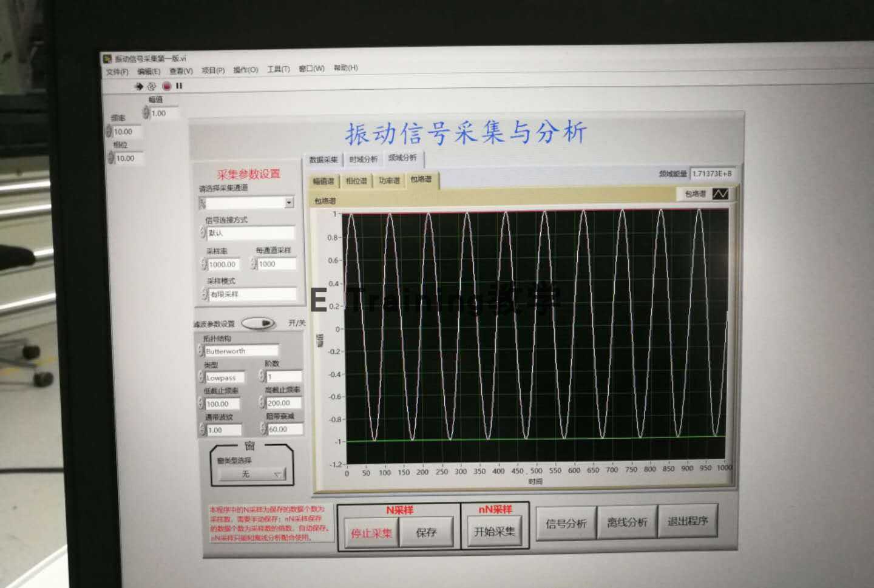This screenshot has width=874, height=588.
Task: Switch to the 幅值谱 sub-tab
Action: (x=323, y=181)
